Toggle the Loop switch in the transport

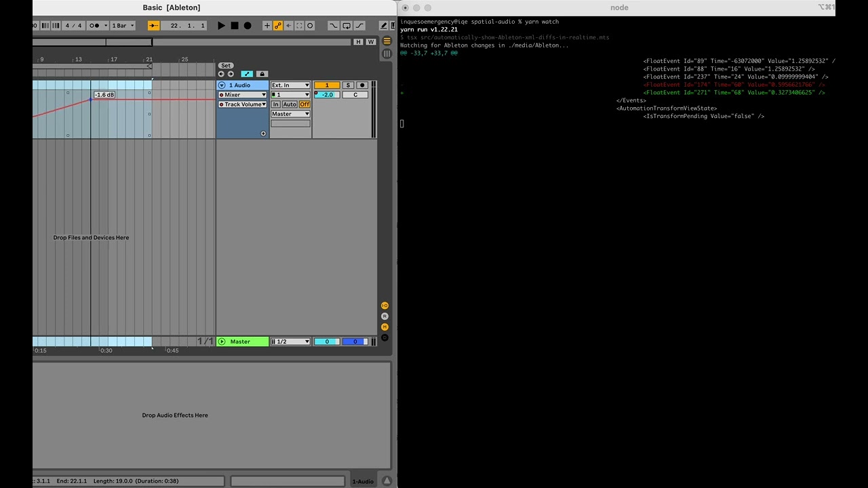point(347,26)
